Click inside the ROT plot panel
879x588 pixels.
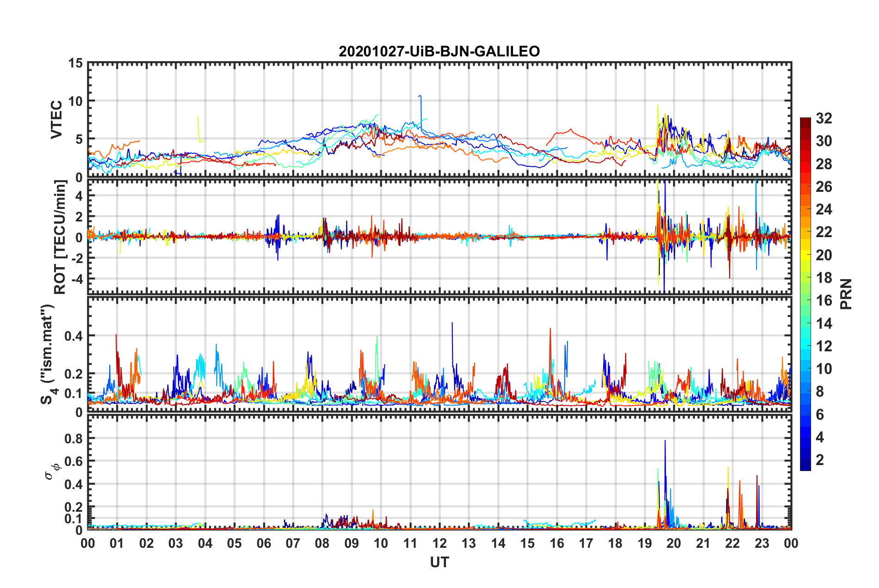[x=439, y=237]
